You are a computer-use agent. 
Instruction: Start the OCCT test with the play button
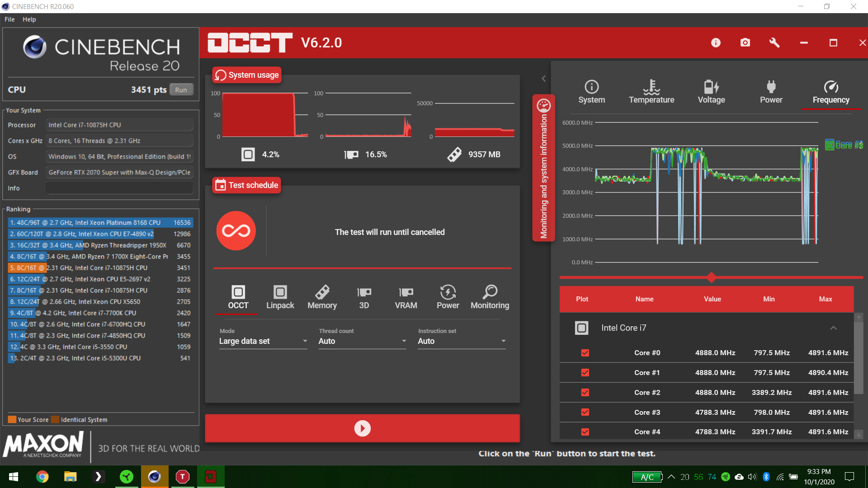click(362, 428)
